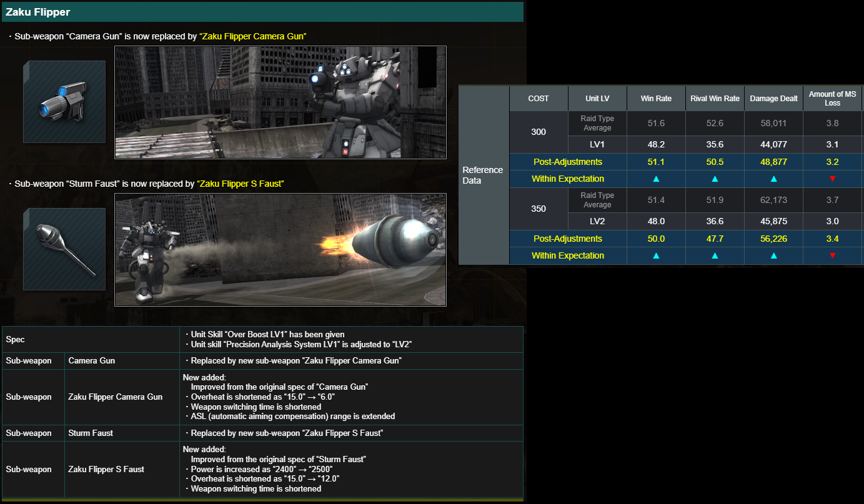
Task: Click the 51.6 win rate value
Action: click(x=656, y=124)
